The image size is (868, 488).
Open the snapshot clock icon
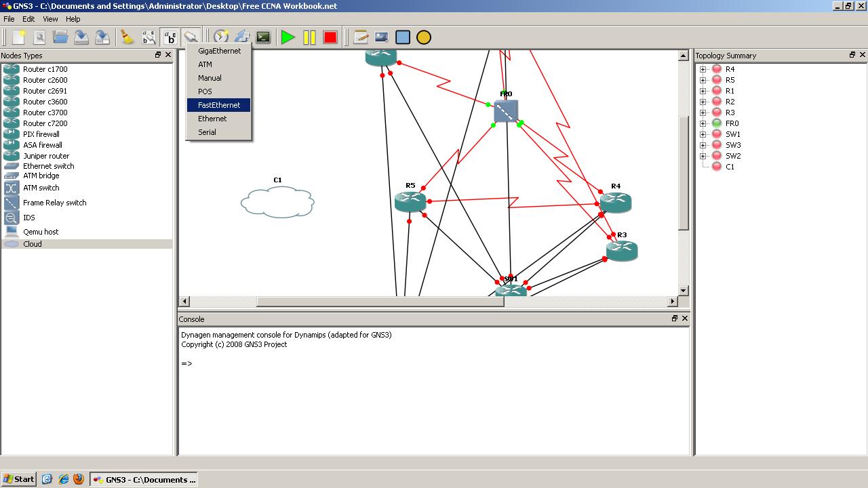[221, 37]
